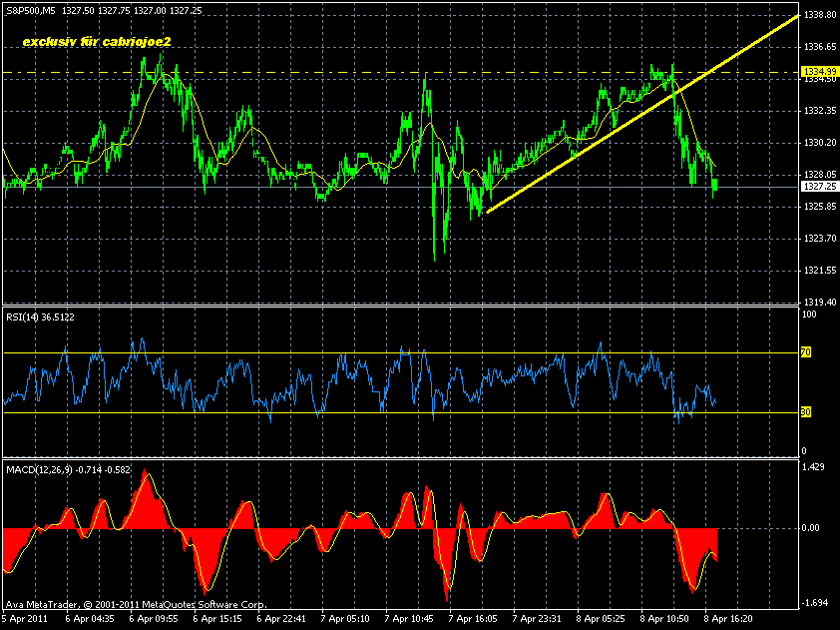Click the 1321.55 price scale value

[x=820, y=271]
